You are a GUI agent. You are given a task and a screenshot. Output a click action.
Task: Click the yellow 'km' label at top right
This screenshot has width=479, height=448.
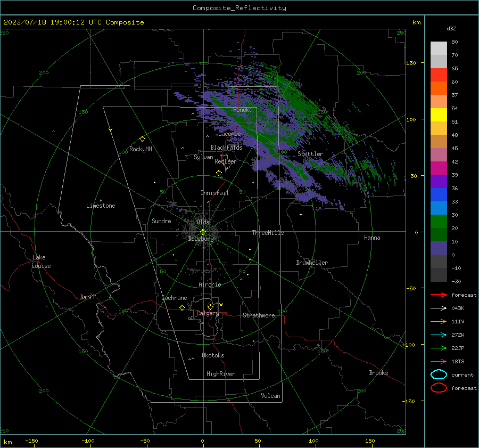click(x=416, y=22)
